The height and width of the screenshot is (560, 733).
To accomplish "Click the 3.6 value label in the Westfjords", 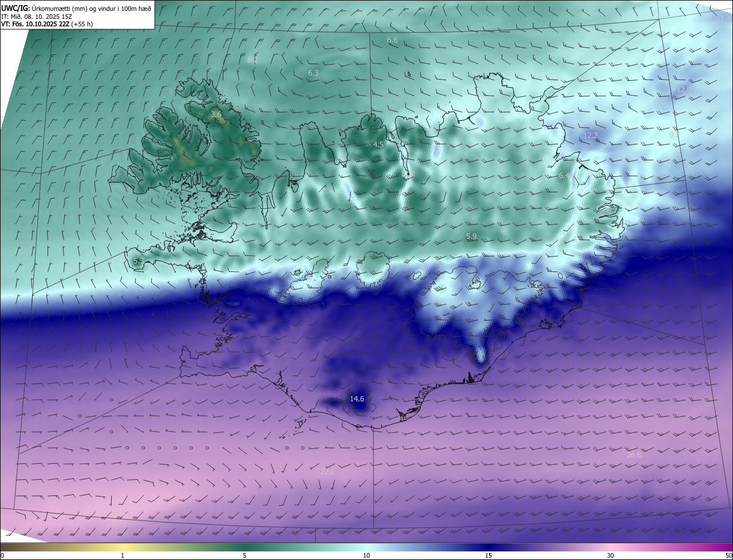I will coord(216,115).
